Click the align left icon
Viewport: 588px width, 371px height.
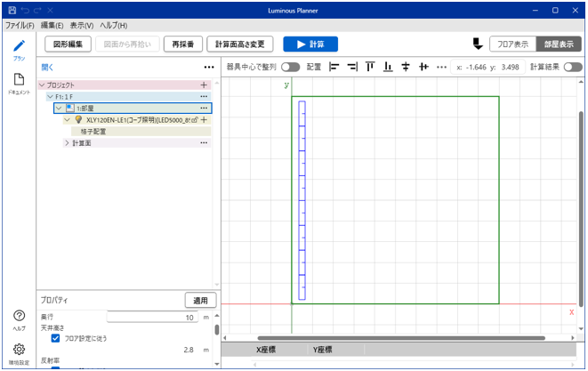pos(335,67)
